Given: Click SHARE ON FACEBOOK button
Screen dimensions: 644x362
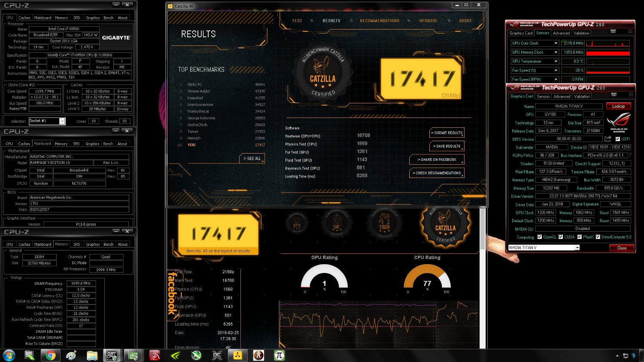Looking at the screenshot, I should pyautogui.click(x=437, y=160).
